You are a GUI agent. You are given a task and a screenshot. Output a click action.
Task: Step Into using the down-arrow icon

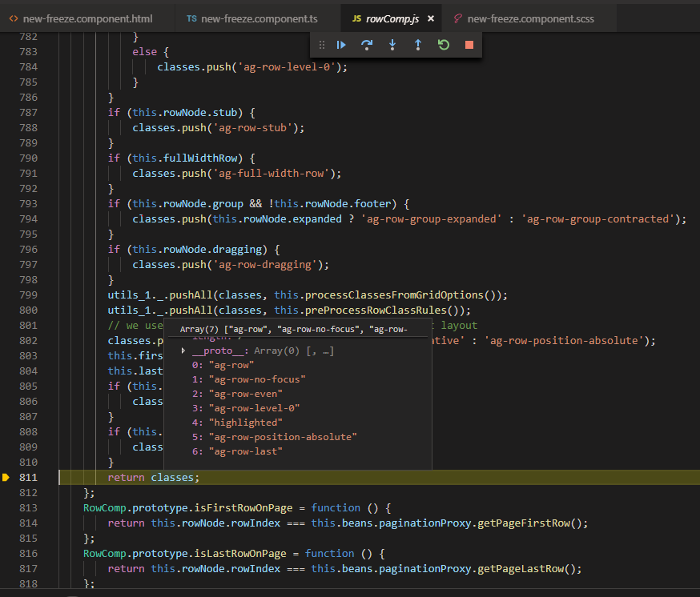[x=392, y=45]
